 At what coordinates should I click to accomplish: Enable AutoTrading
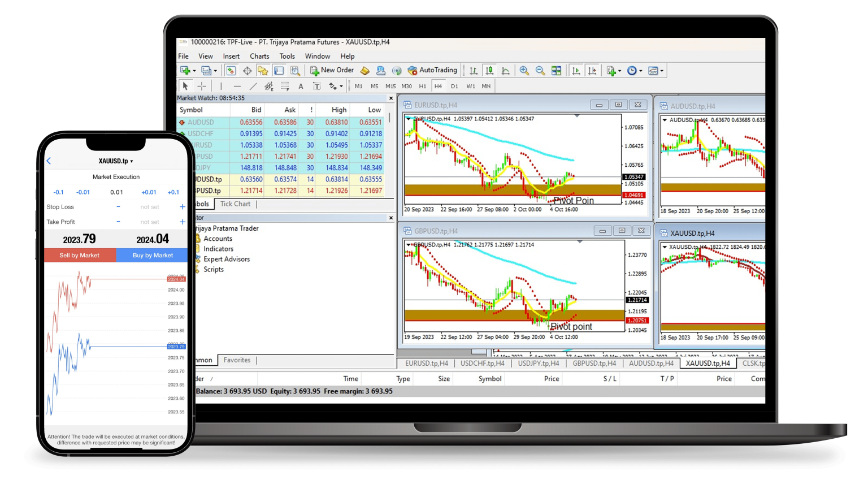433,70
